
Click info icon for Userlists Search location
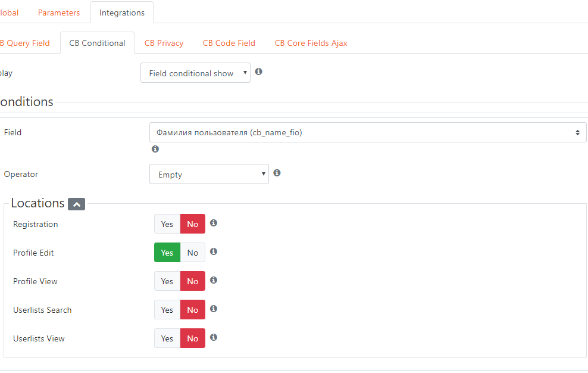tap(214, 309)
